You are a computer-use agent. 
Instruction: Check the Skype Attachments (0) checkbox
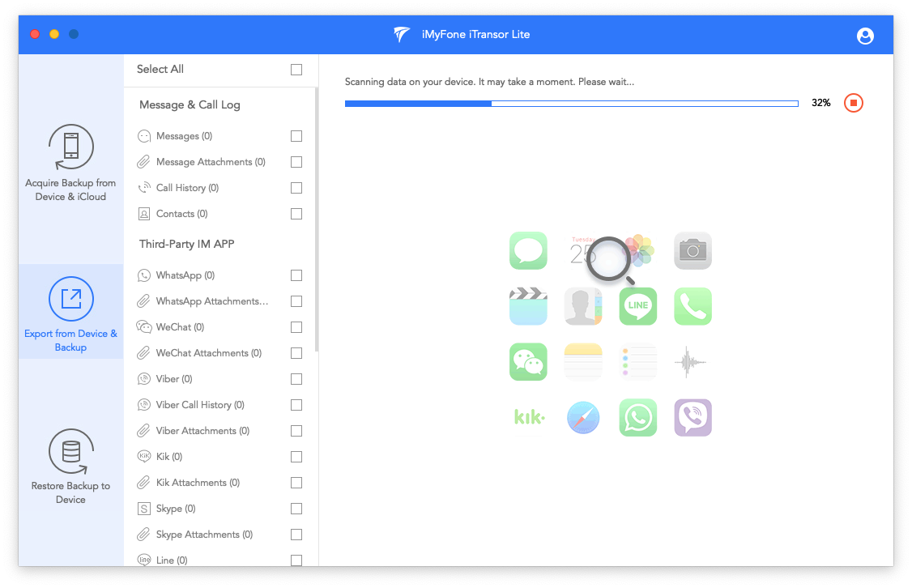(x=296, y=535)
